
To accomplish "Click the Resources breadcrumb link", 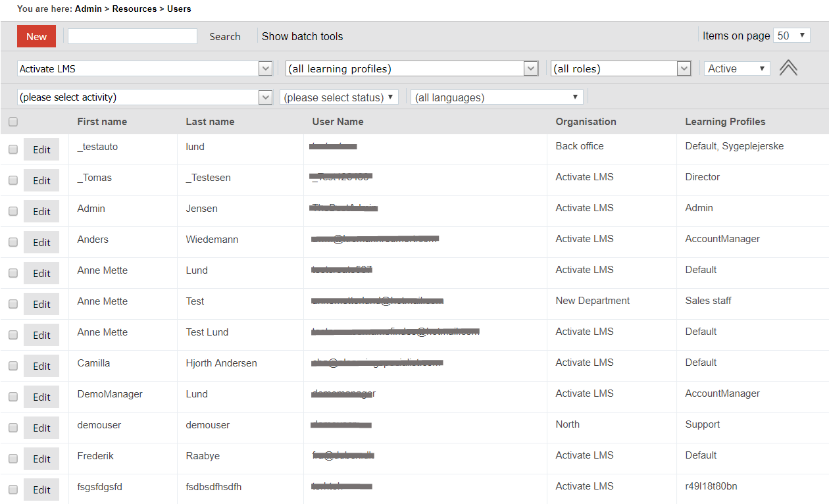I will coord(134,9).
